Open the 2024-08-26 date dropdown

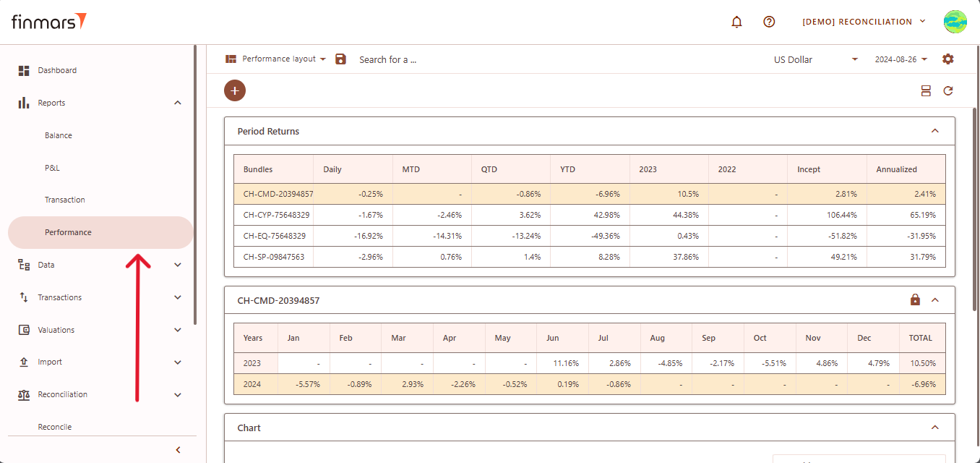click(x=901, y=59)
